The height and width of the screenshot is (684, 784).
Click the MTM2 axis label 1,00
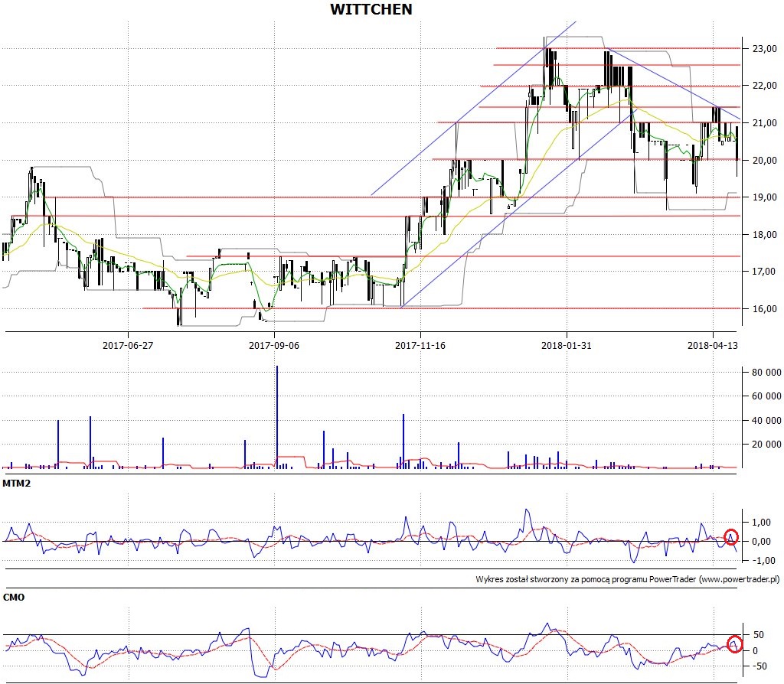coord(762,522)
